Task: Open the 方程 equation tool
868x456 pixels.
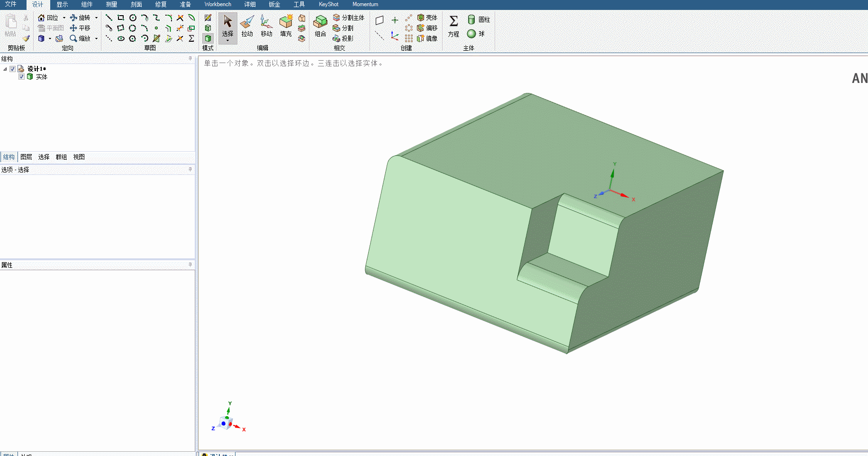Action: (x=454, y=26)
